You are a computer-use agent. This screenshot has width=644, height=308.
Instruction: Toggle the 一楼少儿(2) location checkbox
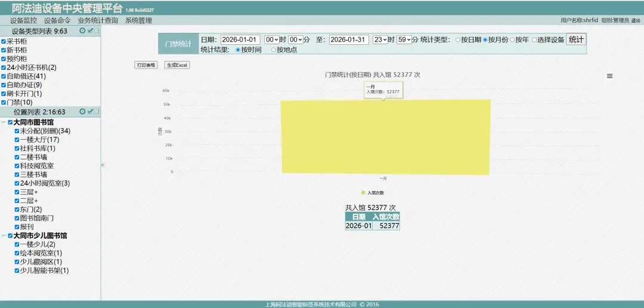pos(17,245)
